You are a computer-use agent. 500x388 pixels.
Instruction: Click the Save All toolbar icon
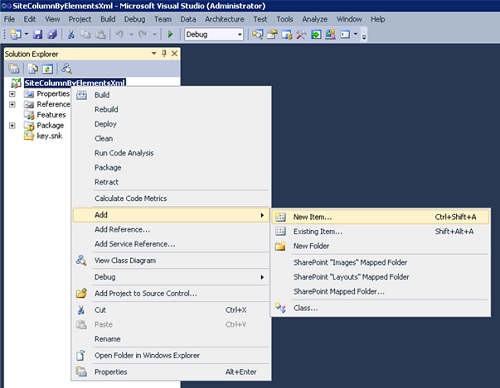[52, 34]
